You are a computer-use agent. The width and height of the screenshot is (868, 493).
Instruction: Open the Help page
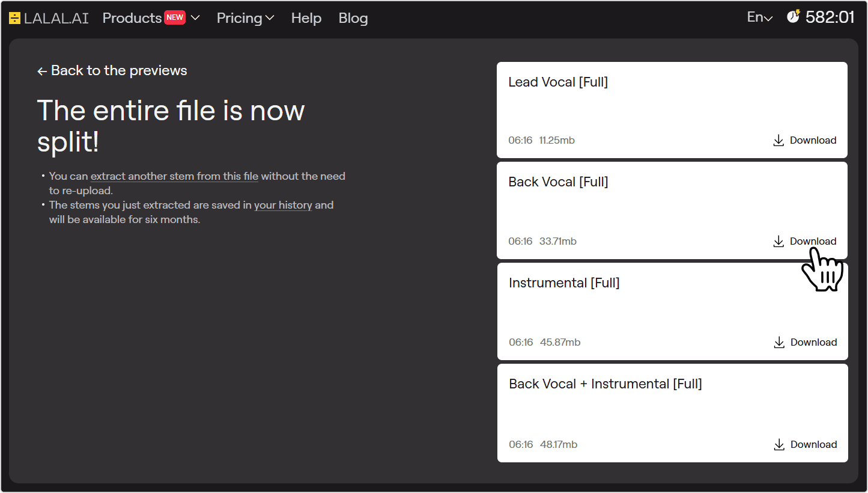pos(306,18)
